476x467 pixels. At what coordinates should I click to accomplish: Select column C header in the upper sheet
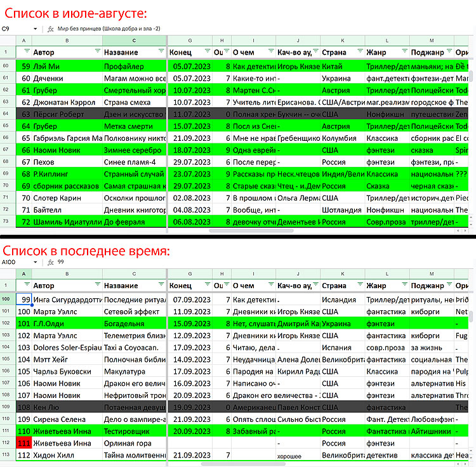point(134,41)
